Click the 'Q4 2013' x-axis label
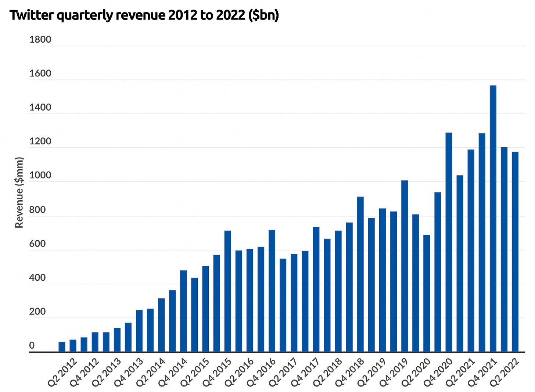This screenshot has width=535, height=392. [129, 372]
